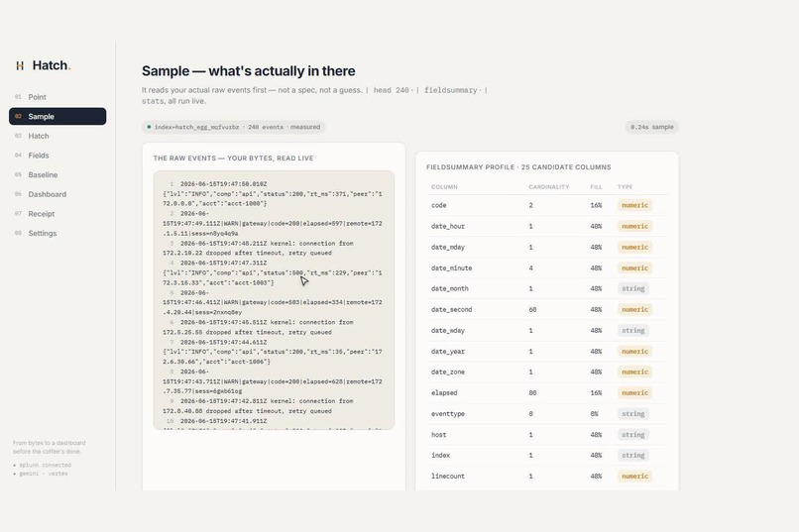Click the CARDINALITY column header
799x532 pixels.
[549, 187]
